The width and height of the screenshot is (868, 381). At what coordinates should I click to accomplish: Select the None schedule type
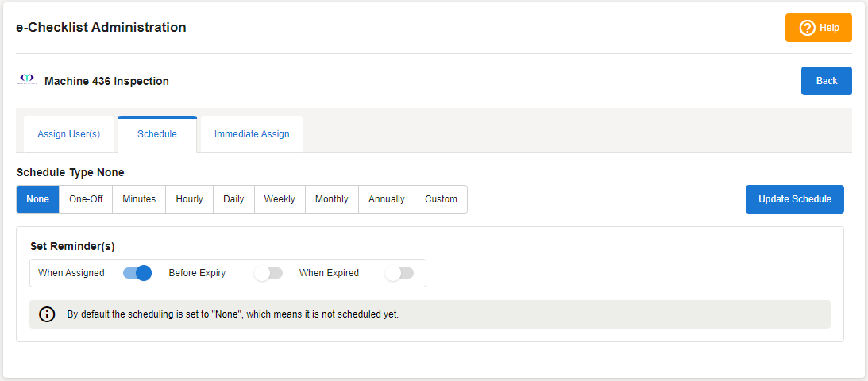coord(37,199)
